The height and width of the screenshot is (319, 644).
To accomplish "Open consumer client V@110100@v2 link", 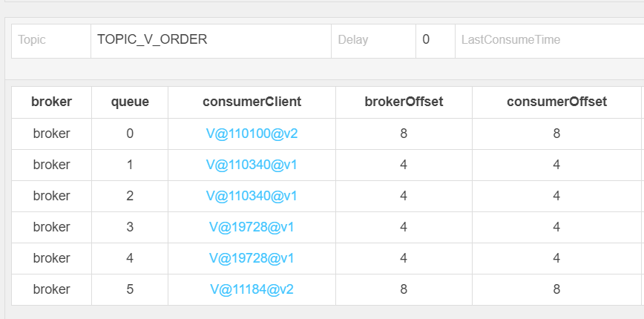I will tap(252, 134).
